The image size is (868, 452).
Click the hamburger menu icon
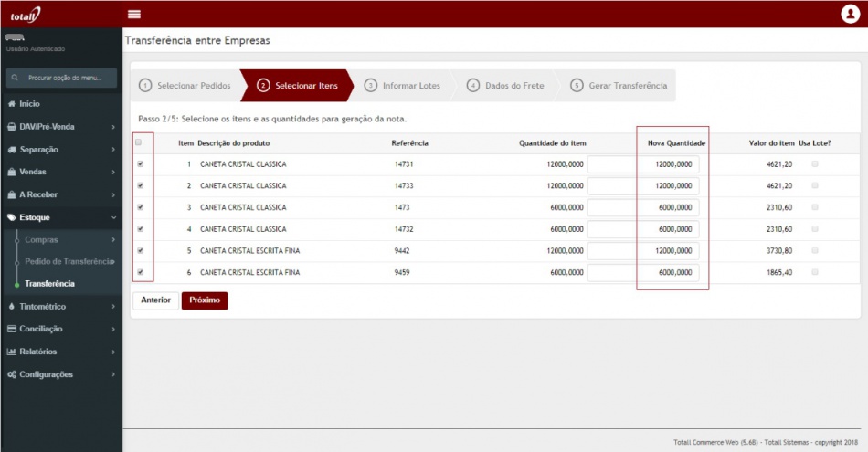(134, 14)
